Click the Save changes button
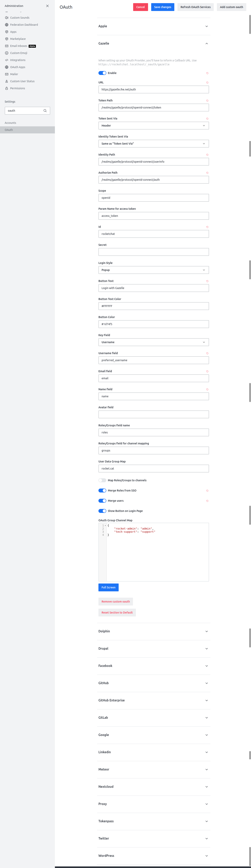Image resolution: width=251 pixels, height=868 pixels. (x=162, y=7)
